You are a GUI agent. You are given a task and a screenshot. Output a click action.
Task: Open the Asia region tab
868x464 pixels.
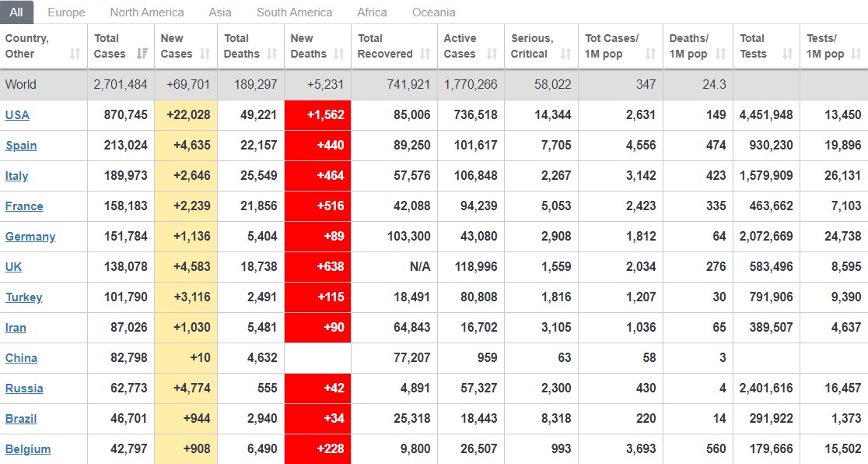pos(220,12)
